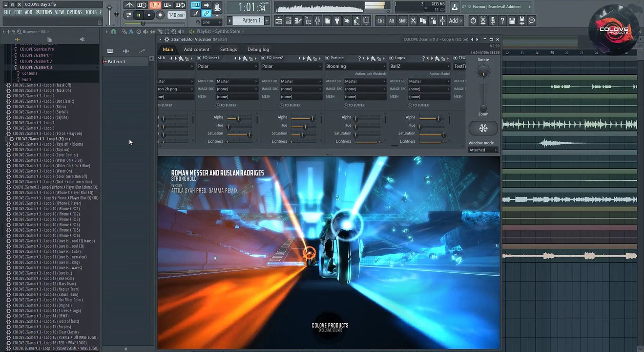Click the snowflake freeze button
Viewport: 644px width, 352px height.
click(483, 128)
